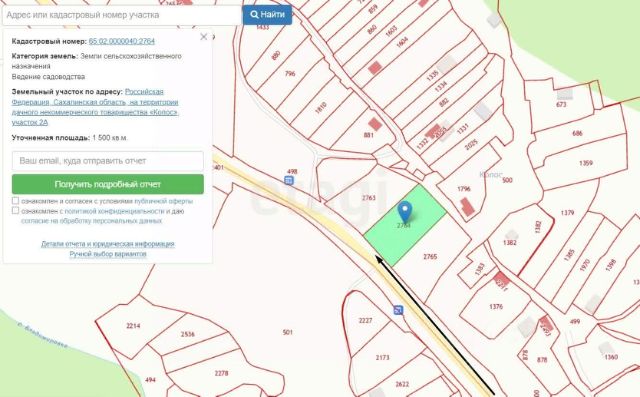The width and height of the screenshot is (640, 397).
Task: Click the email field for the report
Action: click(x=108, y=161)
